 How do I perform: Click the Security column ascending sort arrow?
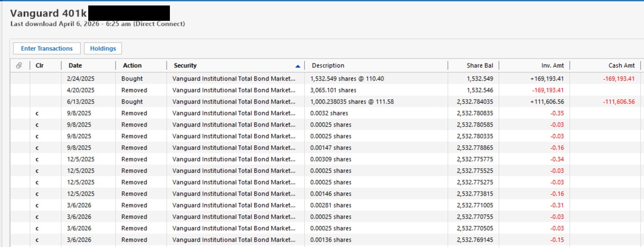point(298,66)
